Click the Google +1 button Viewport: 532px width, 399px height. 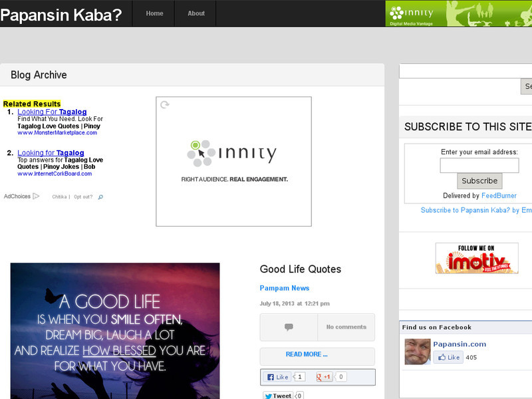tap(324, 377)
